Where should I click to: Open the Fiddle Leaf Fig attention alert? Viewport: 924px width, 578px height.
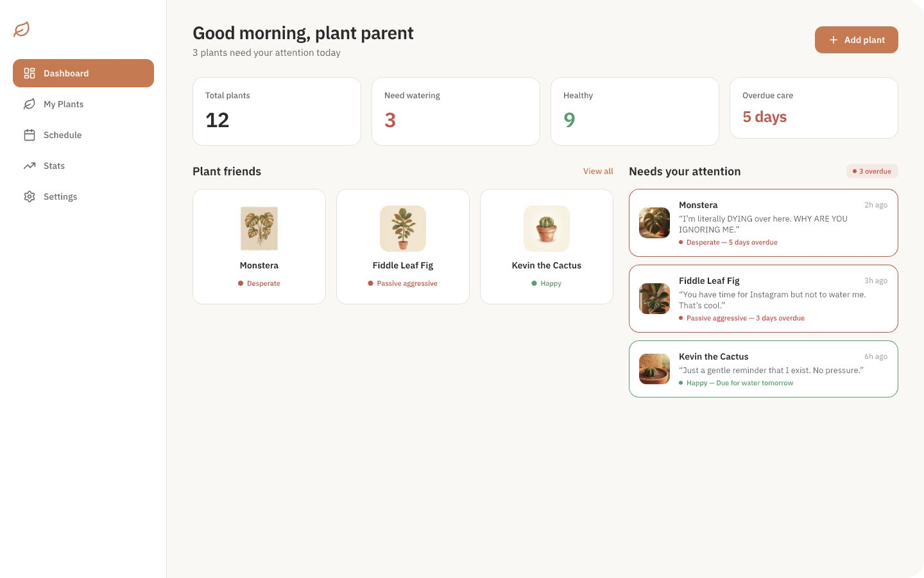764,299
